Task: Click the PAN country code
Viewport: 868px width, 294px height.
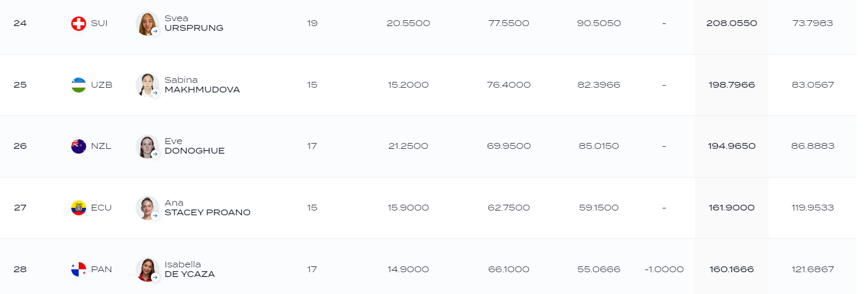Action: [x=102, y=270]
